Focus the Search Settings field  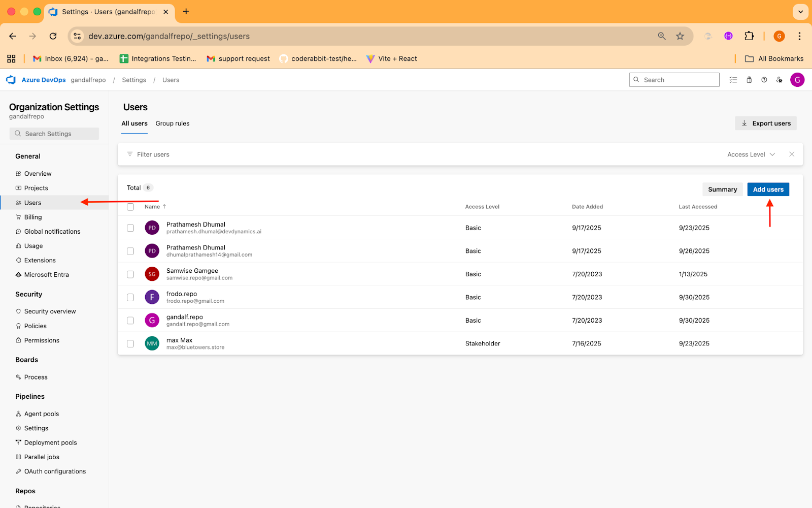click(54, 134)
